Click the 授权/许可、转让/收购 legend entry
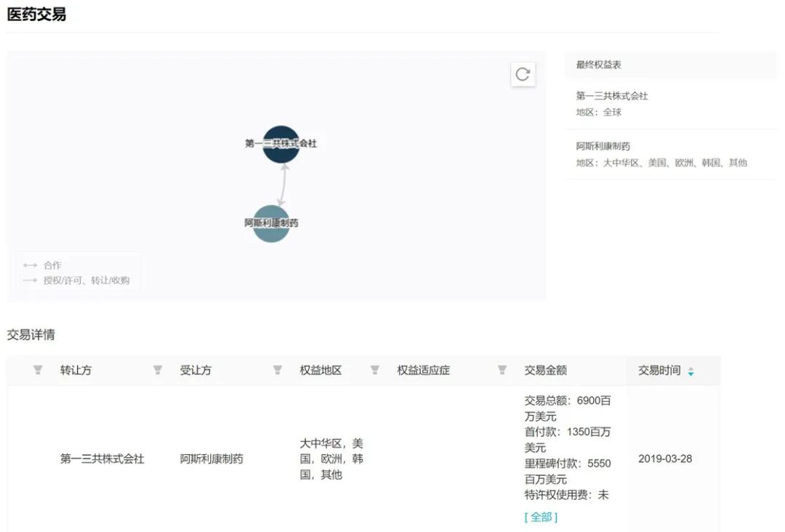 click(x=86, y=281)
